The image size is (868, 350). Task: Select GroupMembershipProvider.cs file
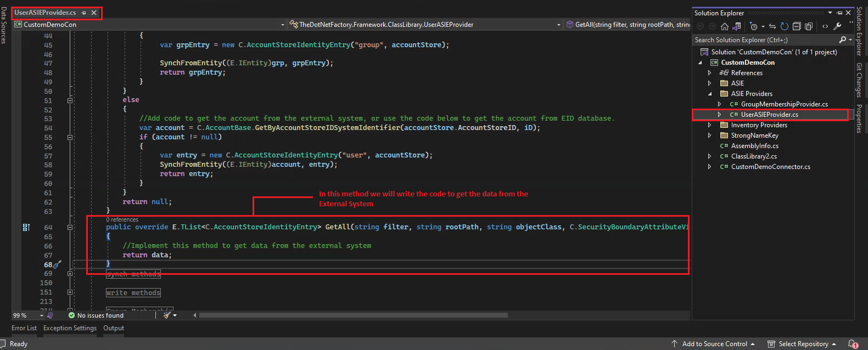tap(784, 104)
